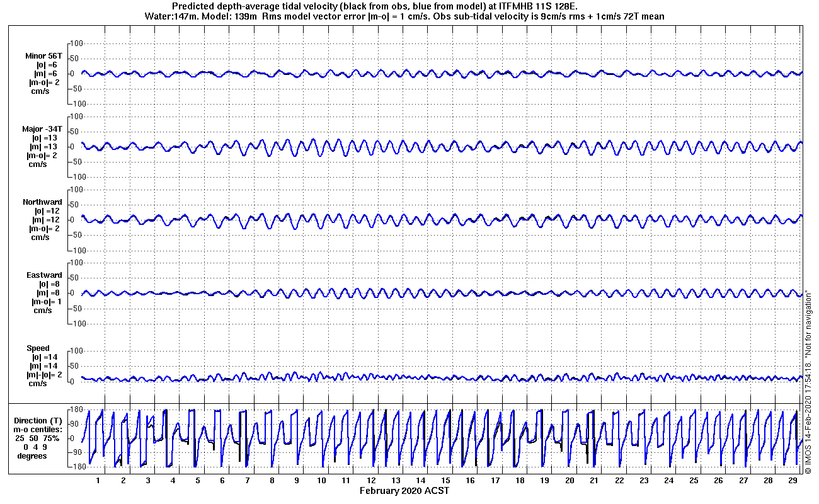Click the 'degrees' unit label
819x504 pixels.
click(33, 455)
